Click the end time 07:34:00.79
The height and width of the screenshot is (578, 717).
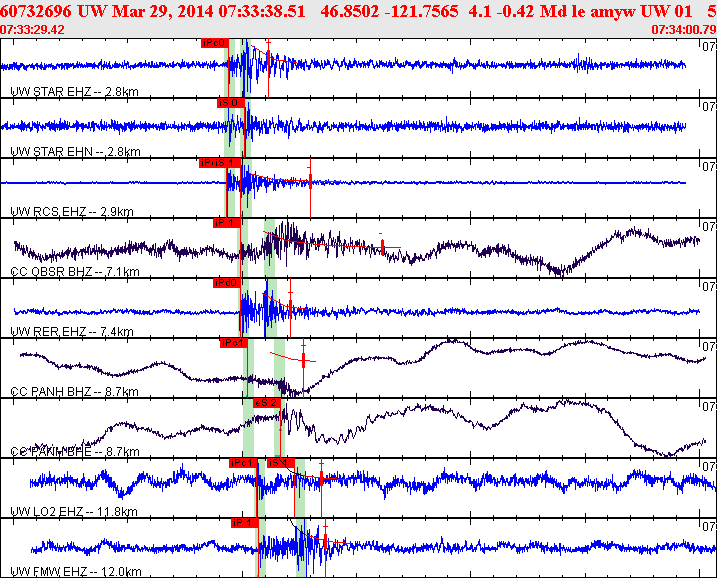click(x=684, y=30)
